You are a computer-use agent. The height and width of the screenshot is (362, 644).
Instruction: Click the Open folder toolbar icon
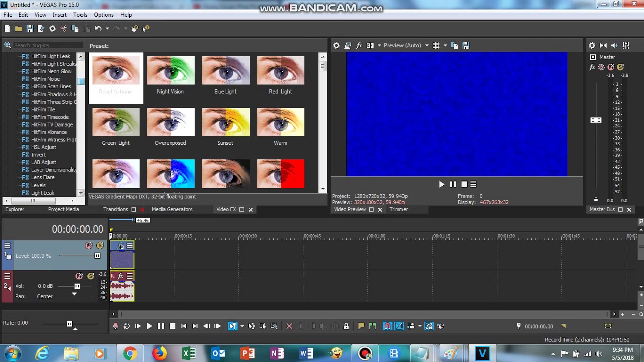[18, 29]
